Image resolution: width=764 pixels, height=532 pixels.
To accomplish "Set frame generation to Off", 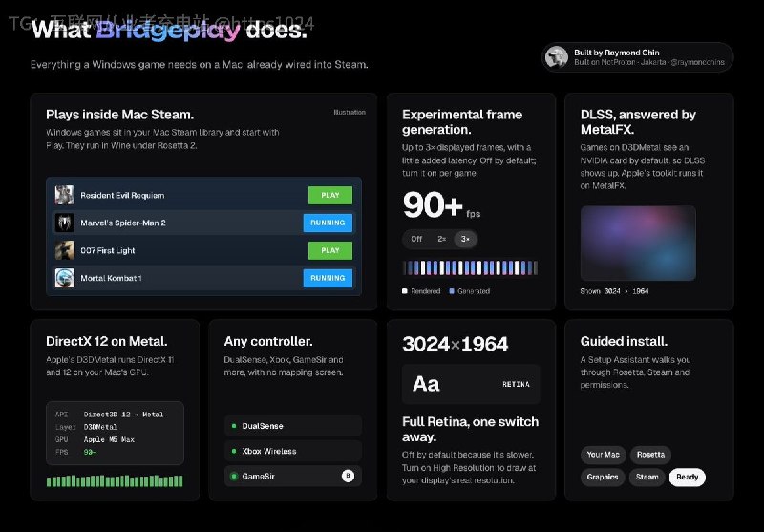I will (416, 239).
